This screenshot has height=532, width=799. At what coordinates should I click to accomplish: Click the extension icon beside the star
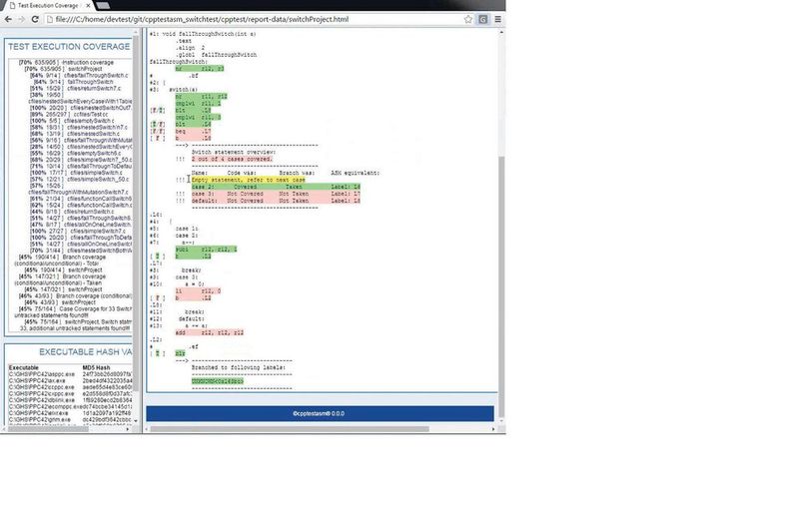tap(483, 19)
